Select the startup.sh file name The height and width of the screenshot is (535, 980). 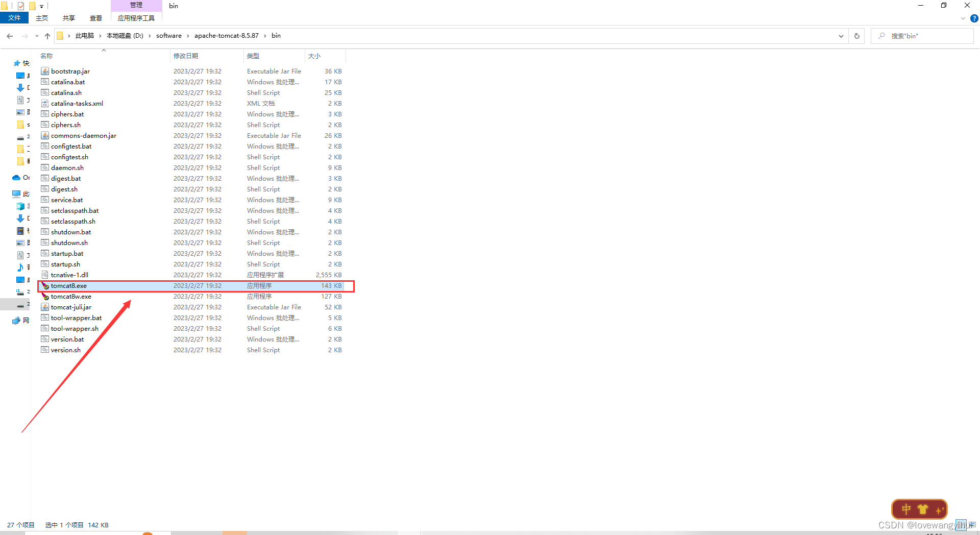pos(65,264)
